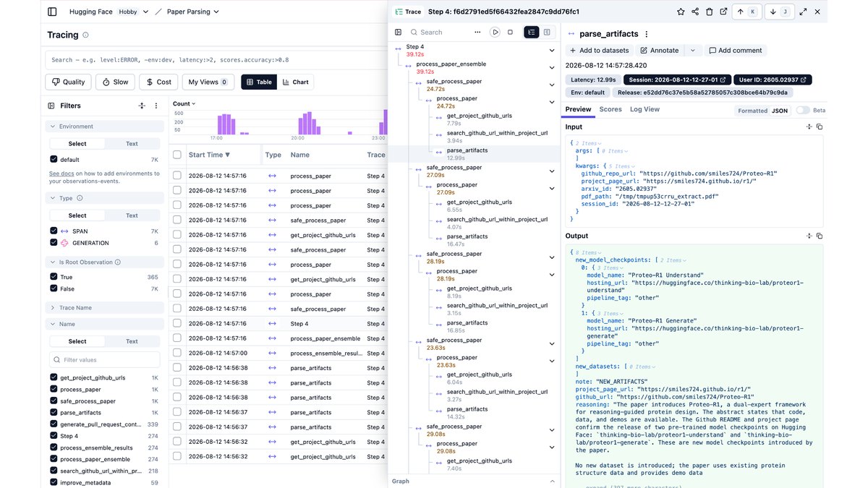Uncheck the SPAN type filter

coord(54,231)
